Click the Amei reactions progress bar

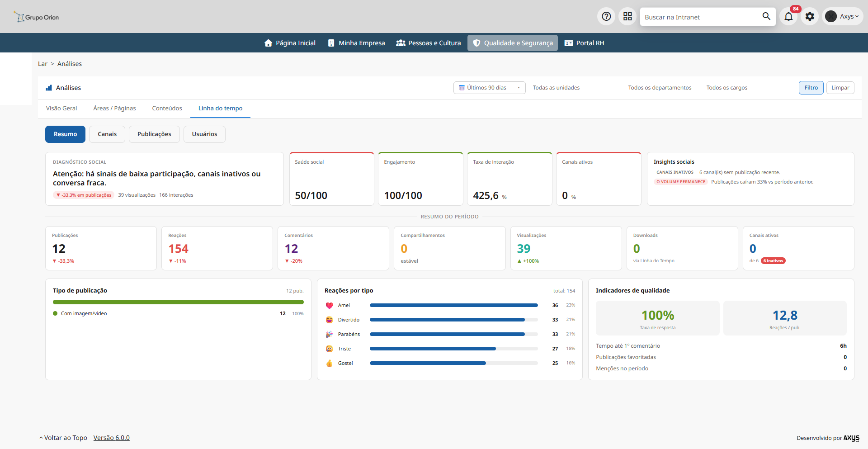(x=454, y=305)
